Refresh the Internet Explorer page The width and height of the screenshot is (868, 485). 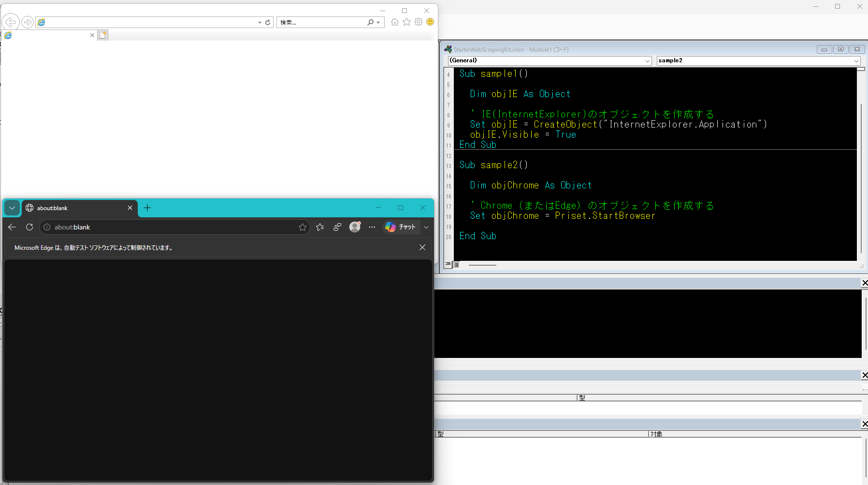268,22
